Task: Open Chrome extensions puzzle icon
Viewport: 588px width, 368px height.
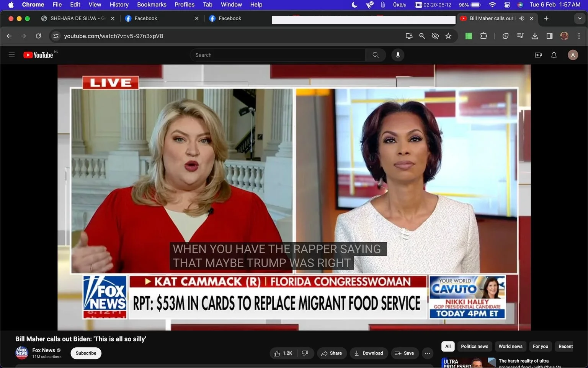Action: tap(483, 36)
